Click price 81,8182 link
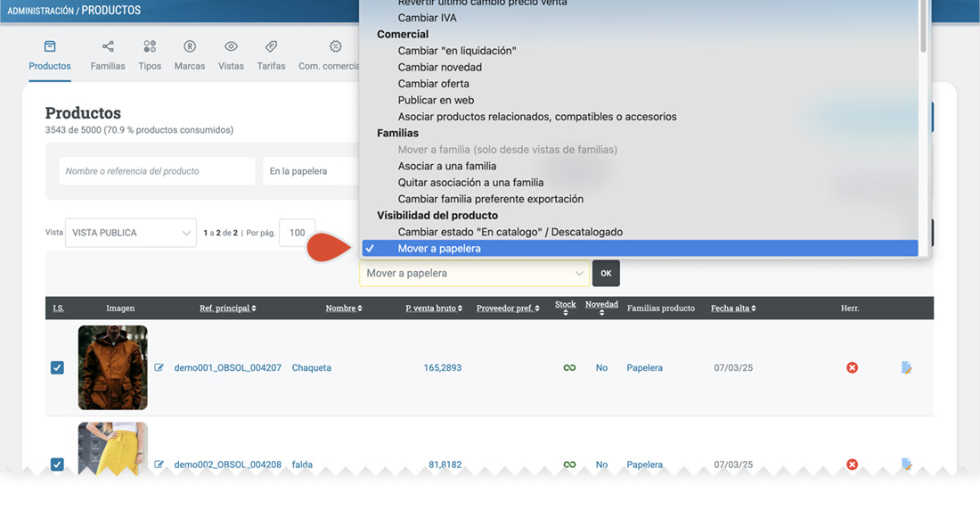 coord(445,465)
